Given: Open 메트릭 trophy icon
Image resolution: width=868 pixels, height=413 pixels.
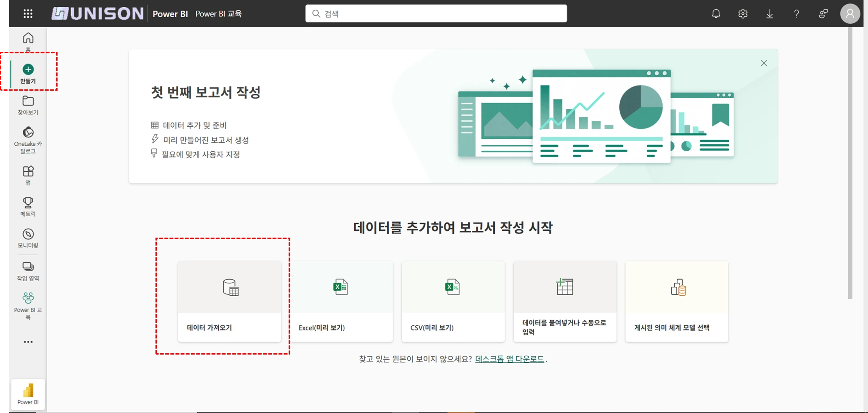Looking at the screenshot, I should point(28,206).
